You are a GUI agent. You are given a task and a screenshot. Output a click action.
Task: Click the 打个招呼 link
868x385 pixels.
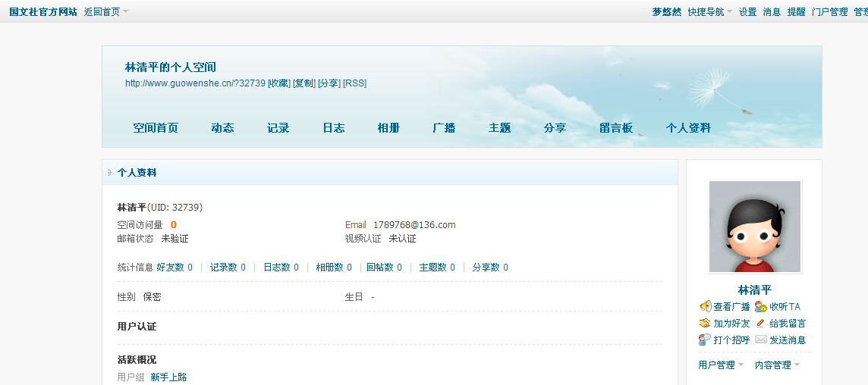click(731, 340)
